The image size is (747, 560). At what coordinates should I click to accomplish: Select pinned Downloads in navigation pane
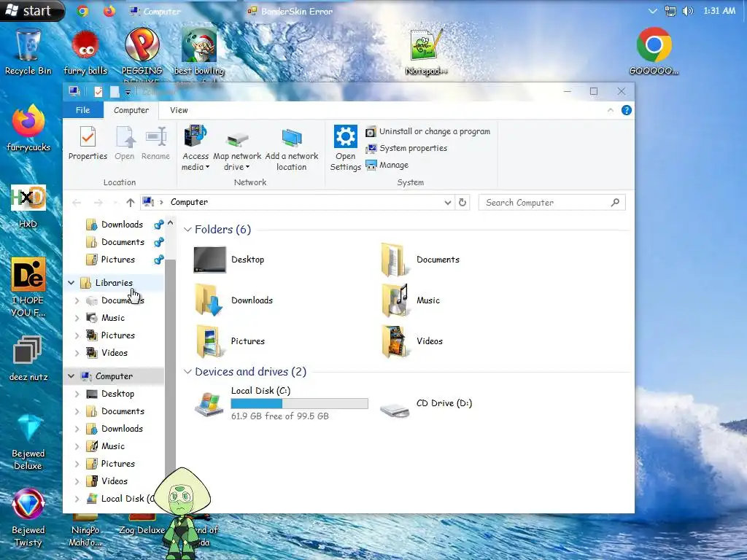pyautogui.click(x=122, y=225)
